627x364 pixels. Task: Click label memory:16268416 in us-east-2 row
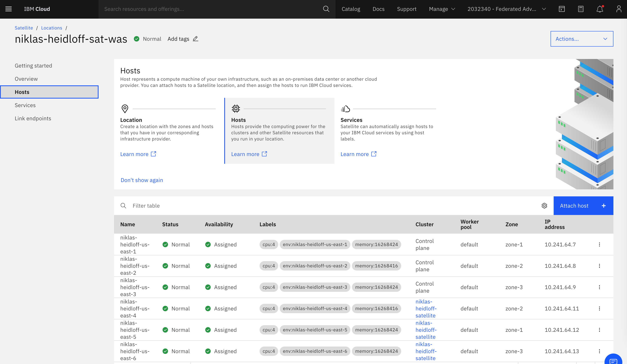click(376, 266)
